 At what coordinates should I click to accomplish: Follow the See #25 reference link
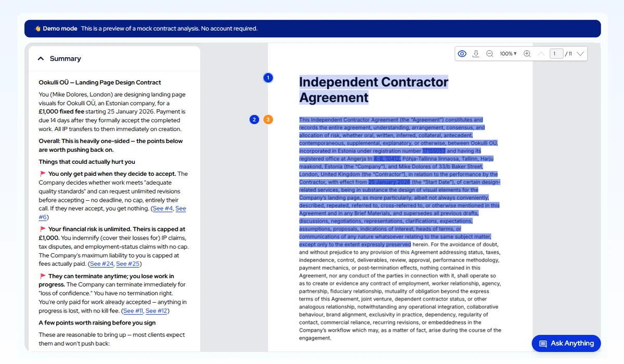[x=128, y=264]
